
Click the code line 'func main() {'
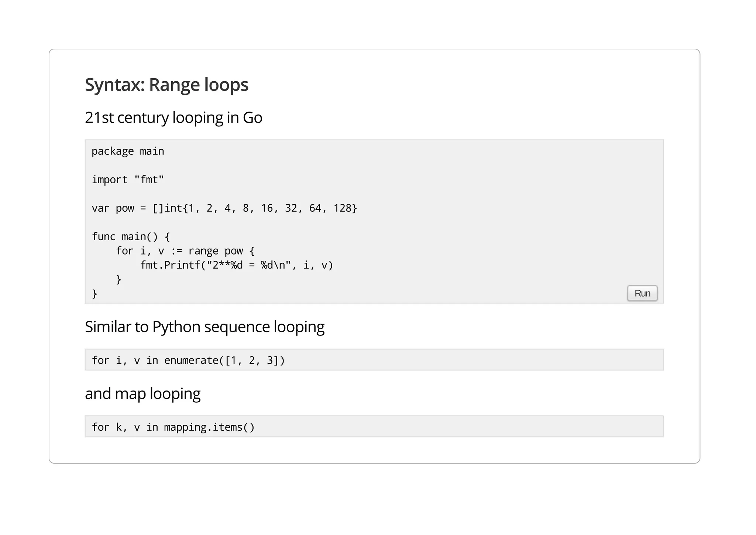[x=131, y=237]
